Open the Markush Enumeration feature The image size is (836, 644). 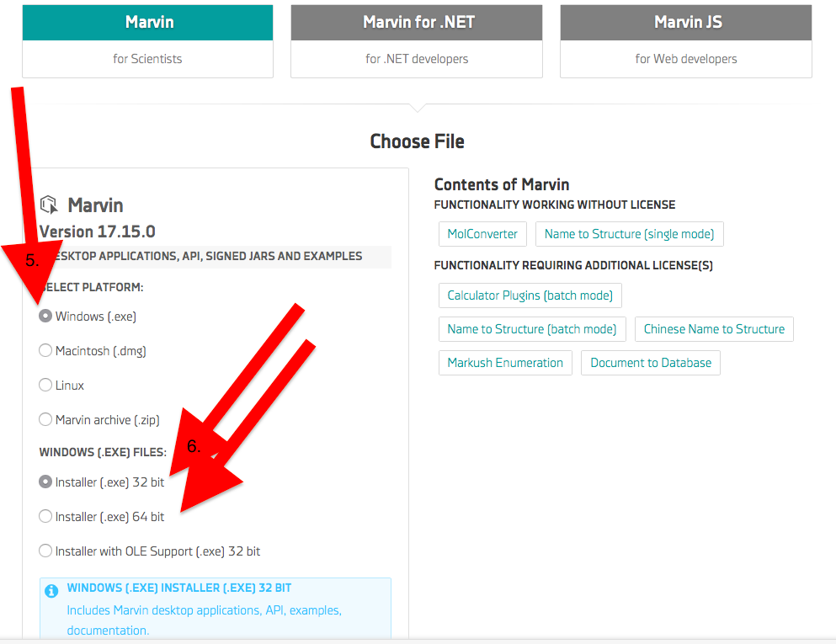pyautogui.click(x=505, y=363)
